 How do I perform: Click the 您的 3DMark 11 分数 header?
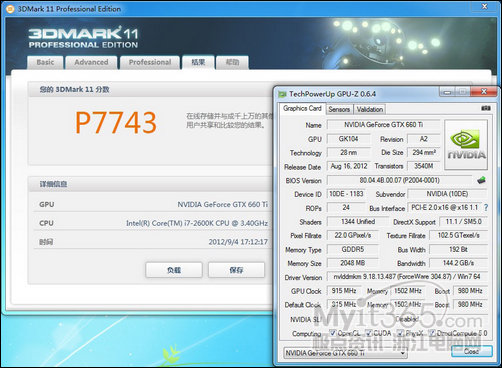pos(74,89)
